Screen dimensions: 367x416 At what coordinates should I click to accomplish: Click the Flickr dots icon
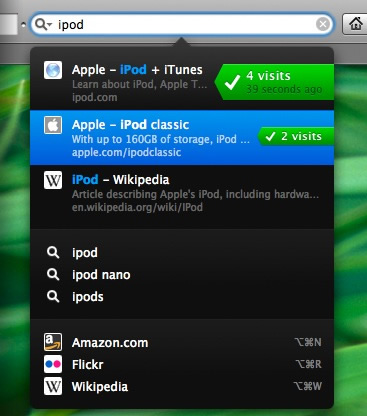pyautogui.click(x=53, y=364)
